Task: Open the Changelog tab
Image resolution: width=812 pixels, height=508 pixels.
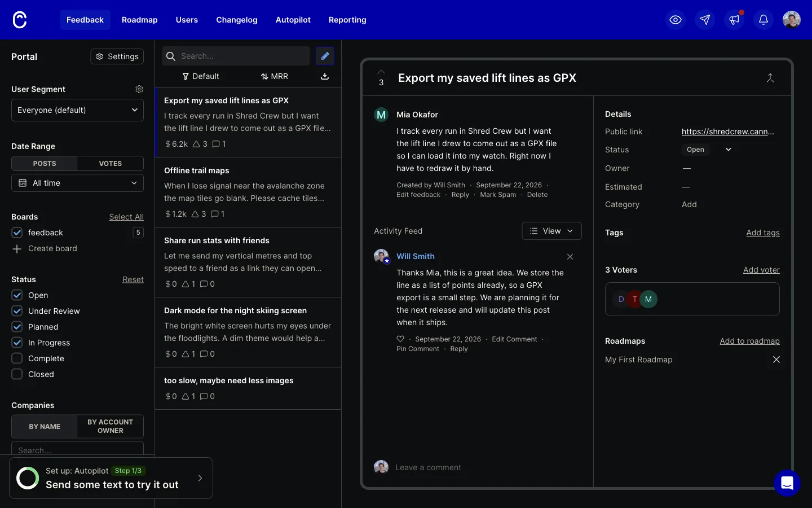Action: pos(237,20)
